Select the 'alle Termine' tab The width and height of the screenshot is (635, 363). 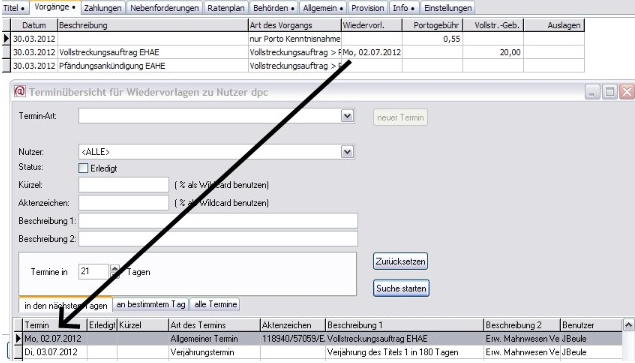pyautogui.click(x=215, y=304)
